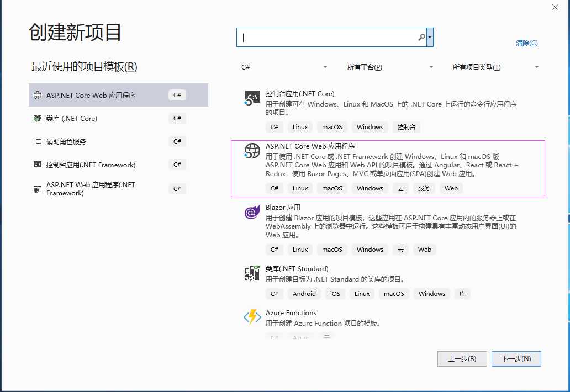Click the 最近使用的项目模板(R) heading

point(85,67)
